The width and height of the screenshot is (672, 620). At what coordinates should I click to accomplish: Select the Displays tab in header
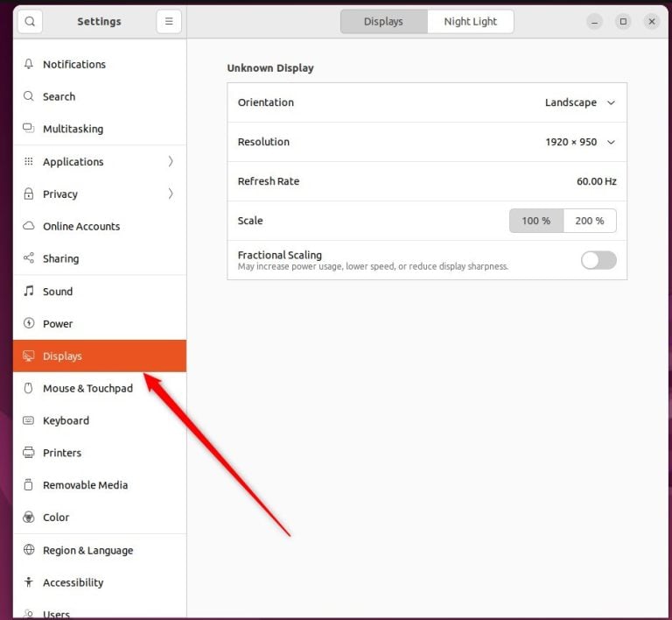point(383,21)
